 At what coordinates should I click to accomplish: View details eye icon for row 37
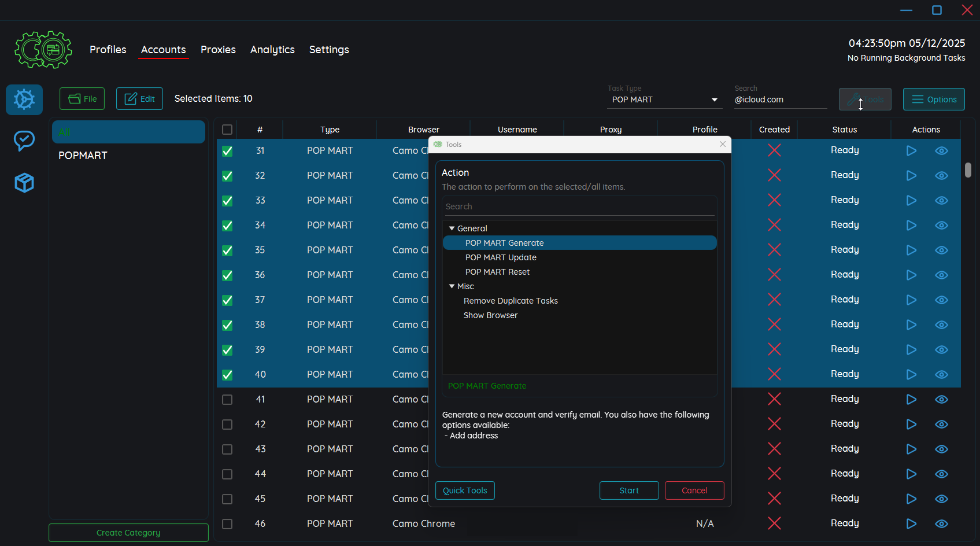(941, 300)
